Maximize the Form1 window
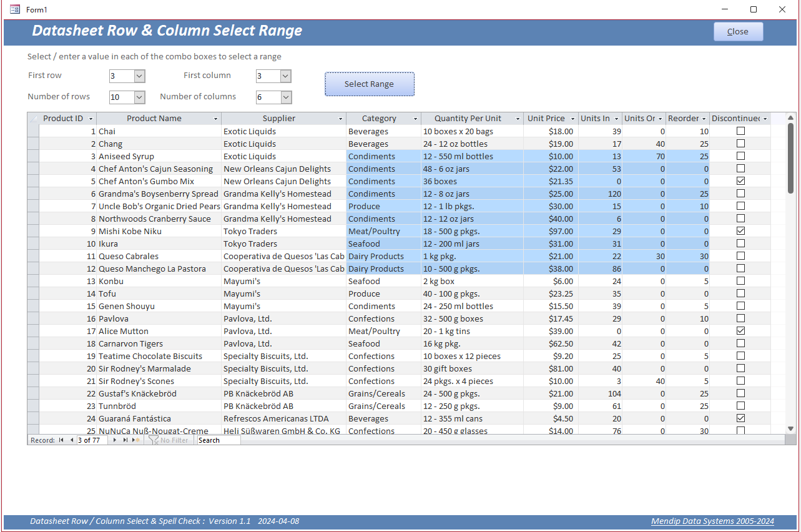The height and width of the screenshot is (532, 801). point(754,9)
